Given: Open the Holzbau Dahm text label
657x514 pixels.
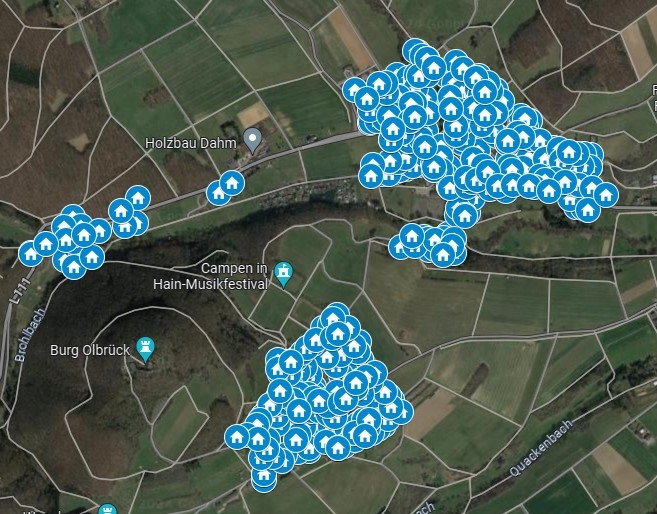Looking at the screenshot, I should coord(191,143).
